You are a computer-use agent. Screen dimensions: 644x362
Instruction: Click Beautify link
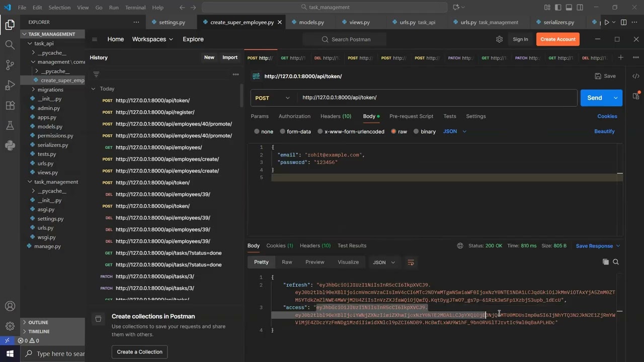tap(604, 131)
